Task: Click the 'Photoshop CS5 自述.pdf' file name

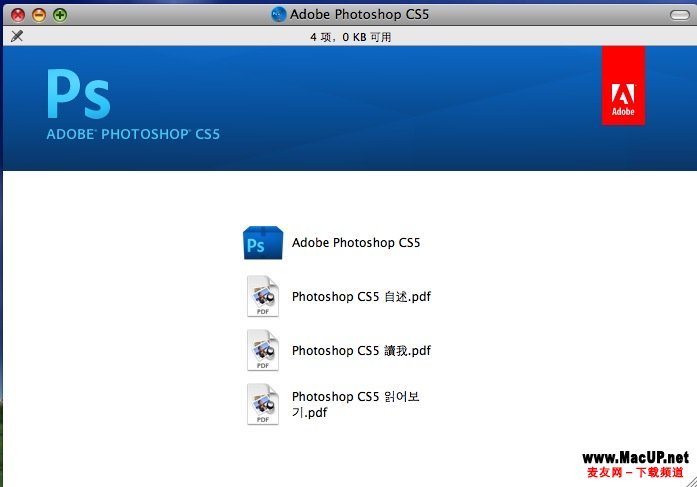Action: point(361,296)
